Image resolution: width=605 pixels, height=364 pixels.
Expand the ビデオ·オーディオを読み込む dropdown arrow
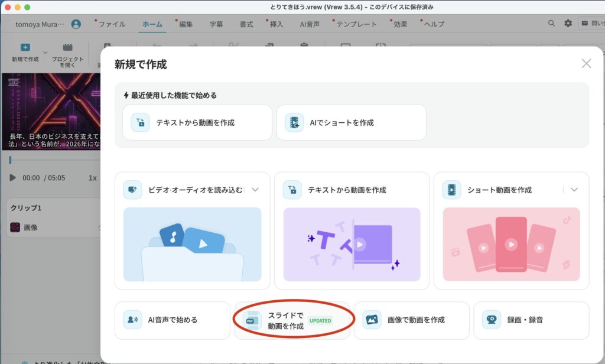[x=255, y=190]
